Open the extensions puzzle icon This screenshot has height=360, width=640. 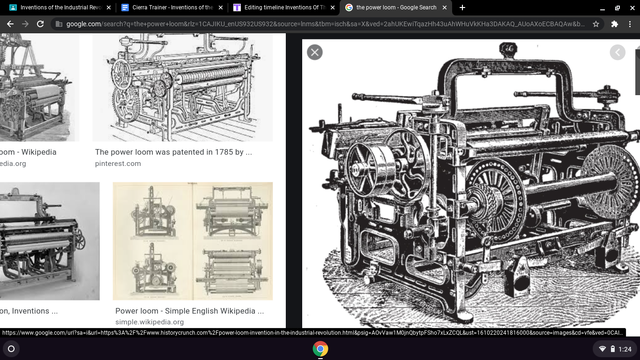tap(614, 24)
